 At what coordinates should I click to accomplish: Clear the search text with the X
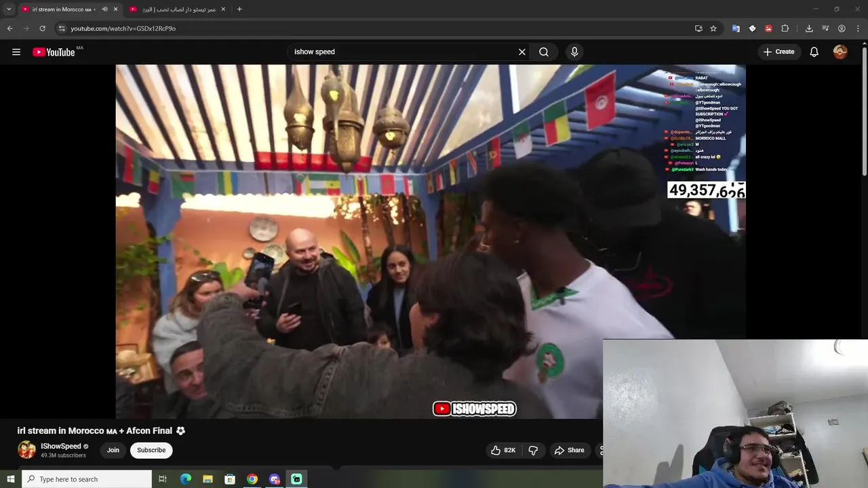522,52
